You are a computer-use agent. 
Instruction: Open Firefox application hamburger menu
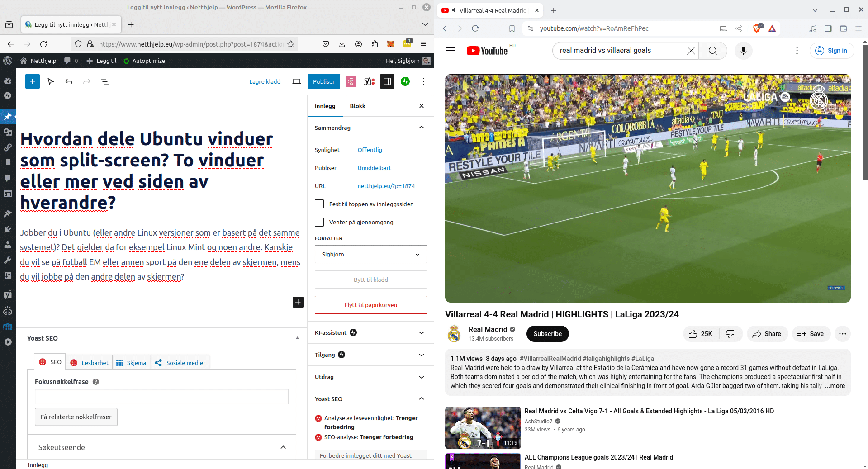[x=423, y=44]
